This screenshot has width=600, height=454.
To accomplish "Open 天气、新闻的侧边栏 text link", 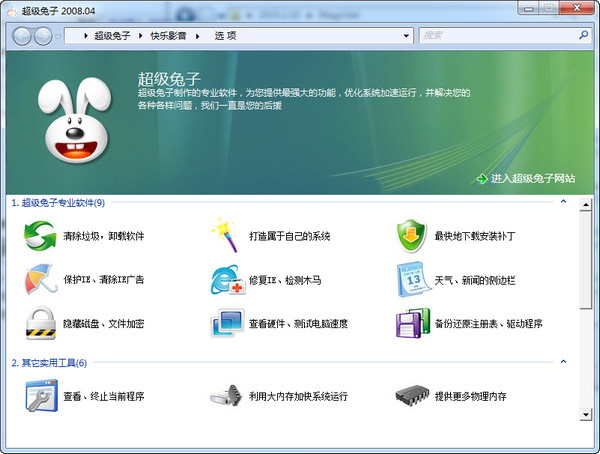I will click(474, 280).
